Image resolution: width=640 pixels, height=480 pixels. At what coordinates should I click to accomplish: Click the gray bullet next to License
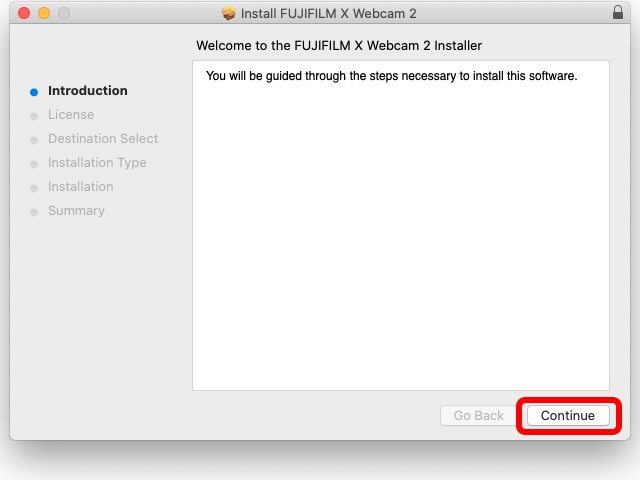pos(34,116)
